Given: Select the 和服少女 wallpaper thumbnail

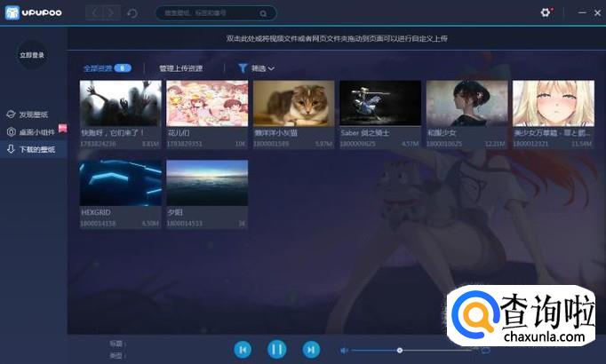Looking at the screenshot, I should pos(466,103).
